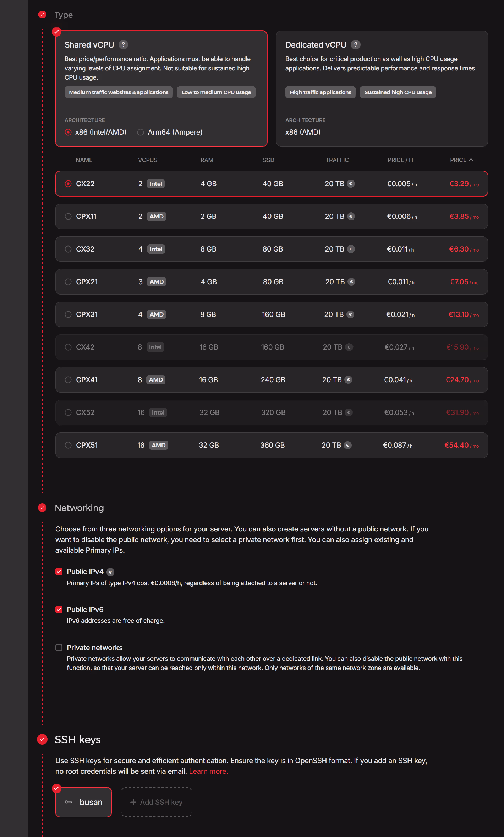Uncheck the Public IPv4 checkbox
The image size is (504, 837).
click(59, 572)
